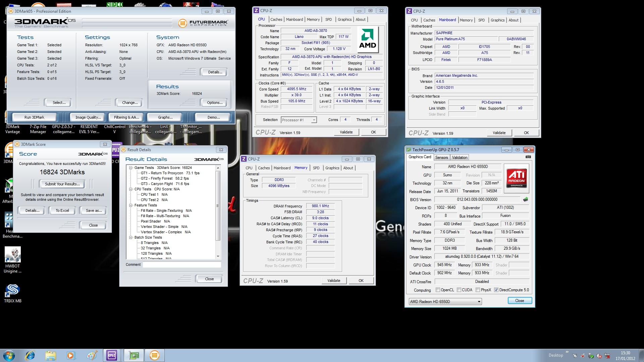Image resolution: width=644 pixels, height=362 pixels.
Task: Toggle the OpenCL checkbox in GPU-Z
Action: (x=438, y=290)
